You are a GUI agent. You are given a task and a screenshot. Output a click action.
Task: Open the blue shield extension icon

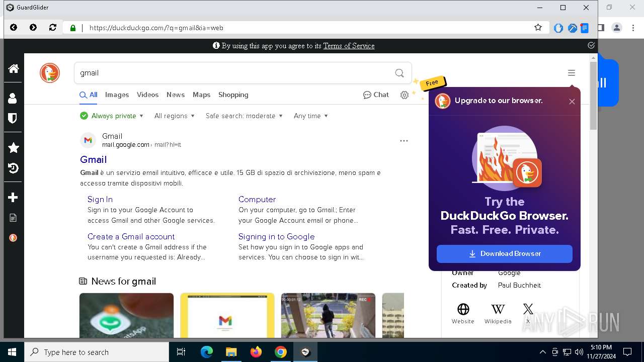click(x=558, y=28)
